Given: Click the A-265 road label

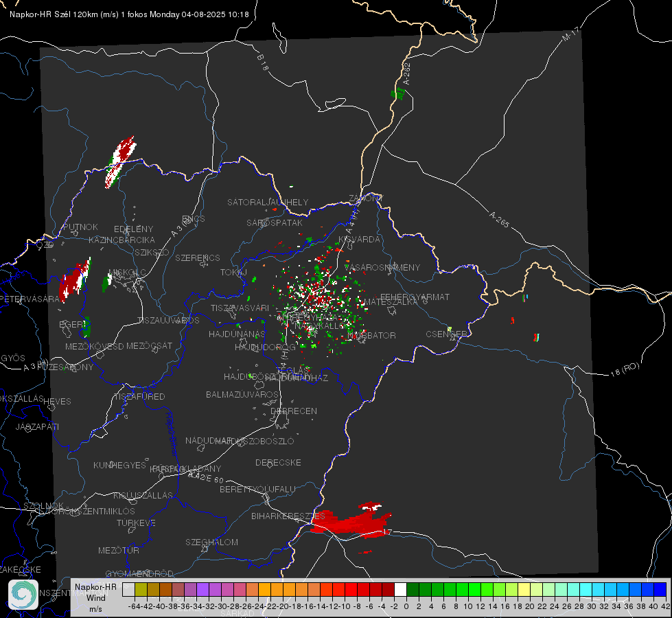Looking at the screenshot, I should tap(499, 220).
